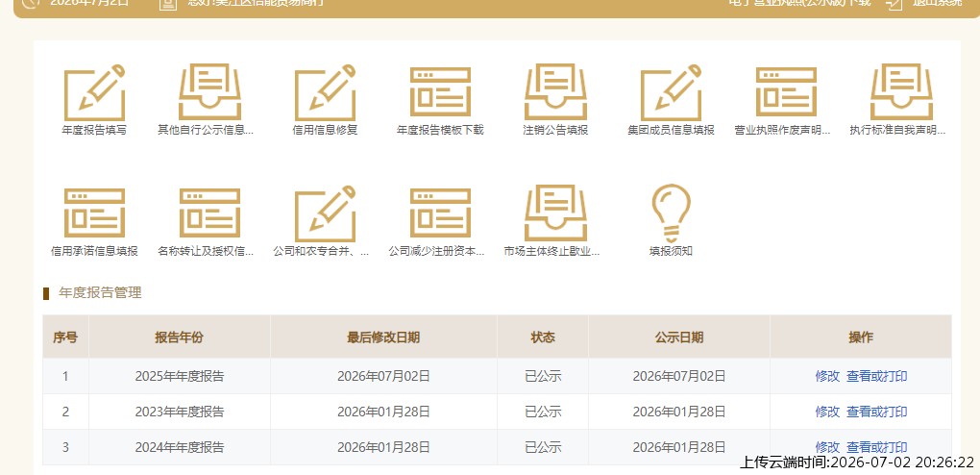The width and height of the screenshot is (980, 475).
Task: Open 公司和农专合并 pencil icon
Action: [x=325, y=213]
